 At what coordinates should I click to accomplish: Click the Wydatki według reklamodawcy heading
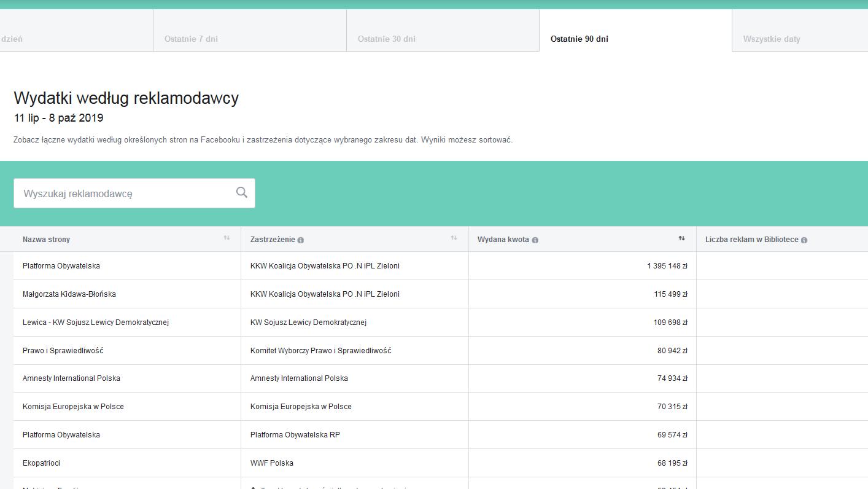pyautogui.click(x=126, y=98)
